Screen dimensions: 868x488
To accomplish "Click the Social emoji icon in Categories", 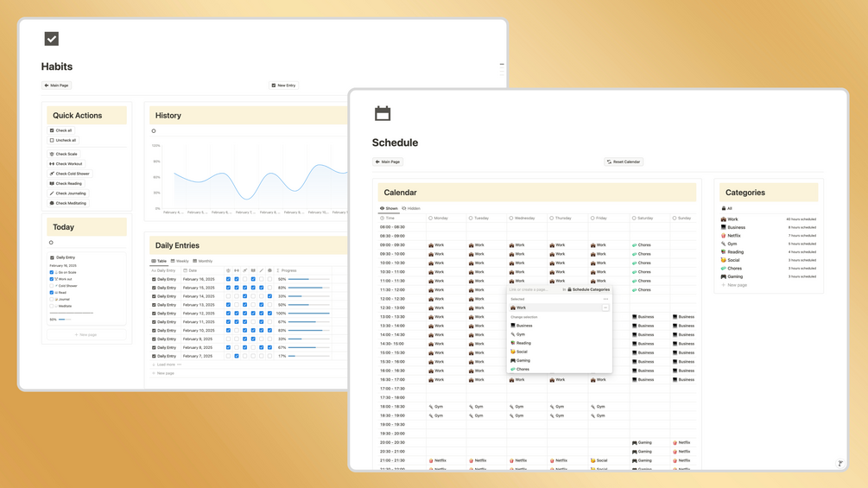I will (724, 260).
